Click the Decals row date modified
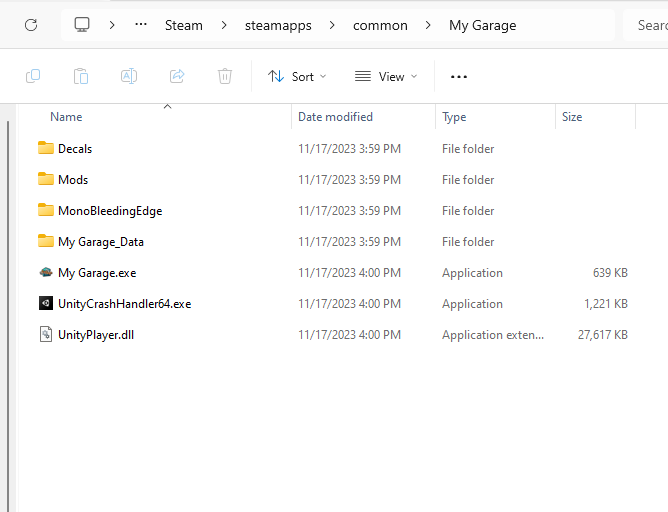The width and height of the screenshot is (668, 512). click(349, 149)
